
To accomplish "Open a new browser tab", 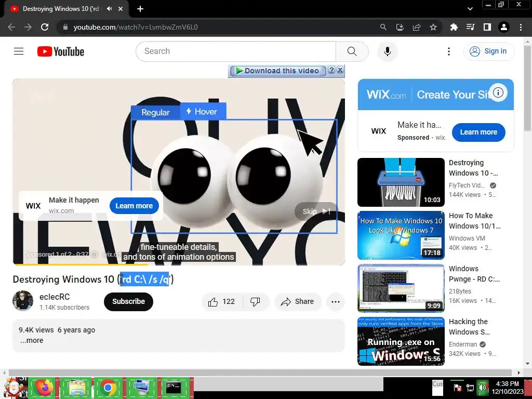I will pyautogui.click(x=140, y=9).
